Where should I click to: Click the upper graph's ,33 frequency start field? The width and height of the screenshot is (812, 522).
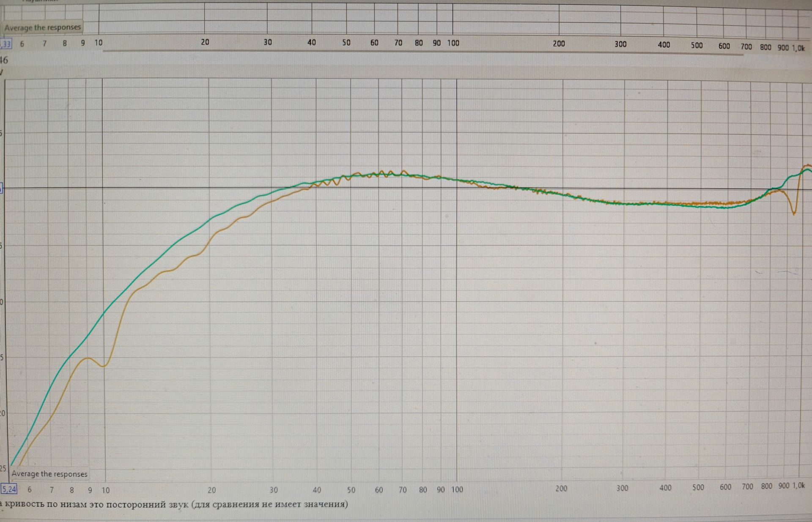6,44
